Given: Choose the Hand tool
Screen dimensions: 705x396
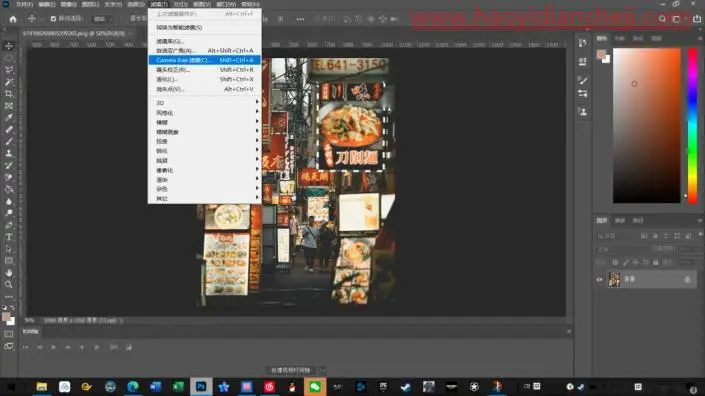Looking at the screenshot, I should (9, 273).
